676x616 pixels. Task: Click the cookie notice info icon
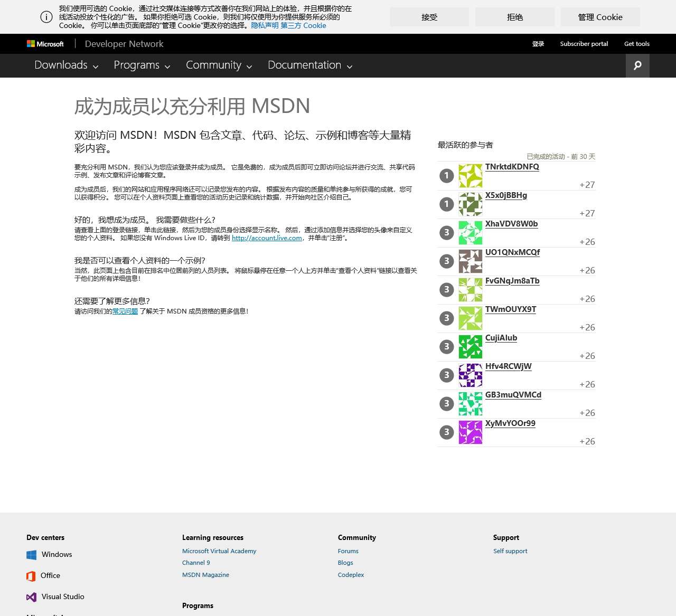46,17
